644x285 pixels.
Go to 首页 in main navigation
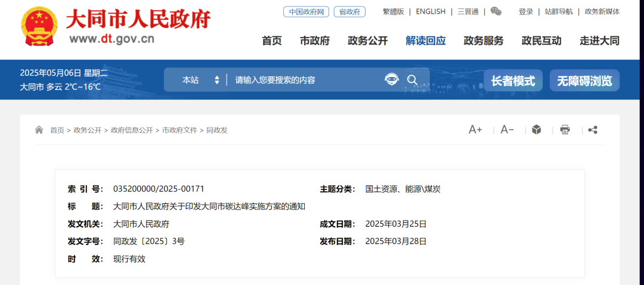coord(272,41)
